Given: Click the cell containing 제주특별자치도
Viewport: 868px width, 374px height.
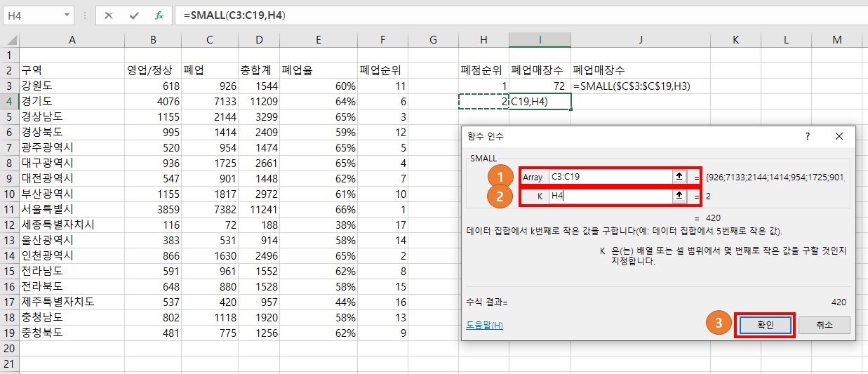Looking at the screenshot, I should pos(72,302).
